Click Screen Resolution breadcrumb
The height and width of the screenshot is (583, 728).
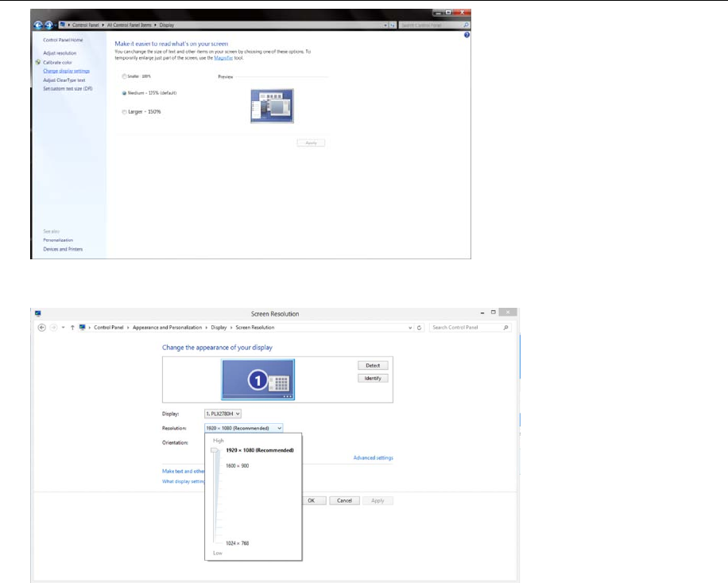pos(255,328)
